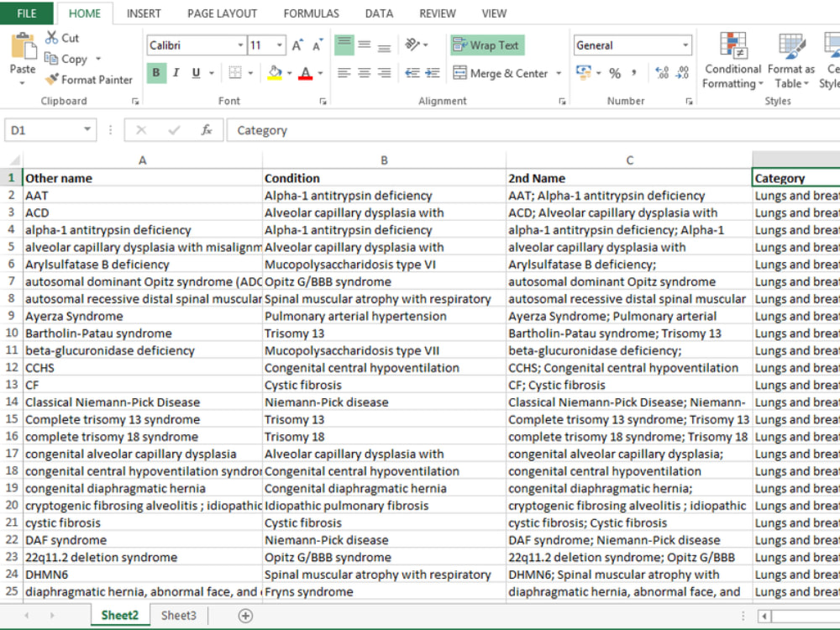Click the Paste clipboard icon
Screen dimensions: 840x630
click(23, 46)
